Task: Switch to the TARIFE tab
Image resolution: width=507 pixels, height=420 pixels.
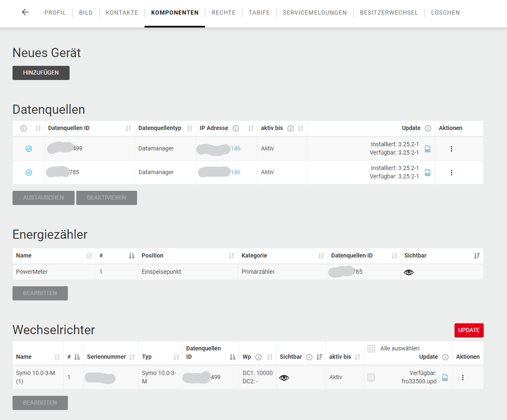Action: pyautogui.click(x=259, y=12)
